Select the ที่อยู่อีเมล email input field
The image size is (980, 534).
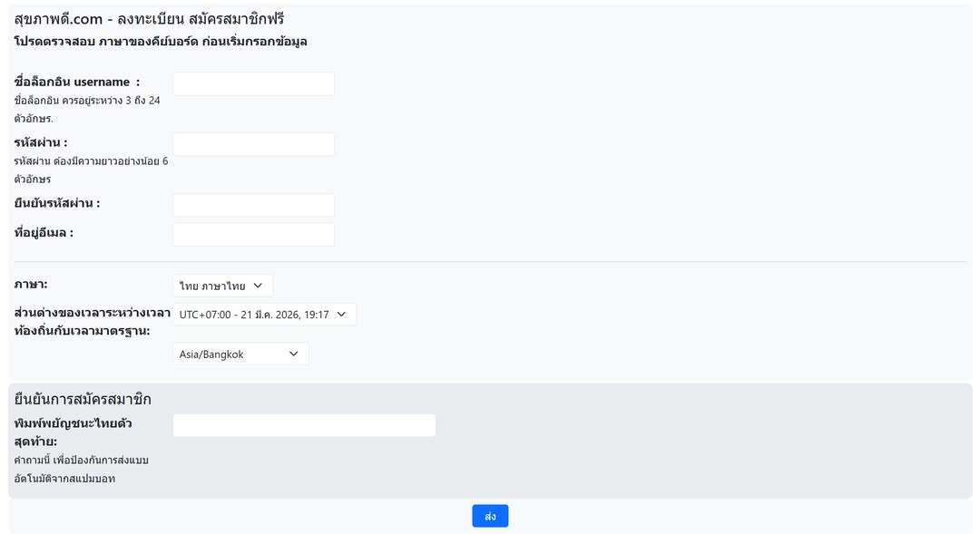(x=253, y=234)
